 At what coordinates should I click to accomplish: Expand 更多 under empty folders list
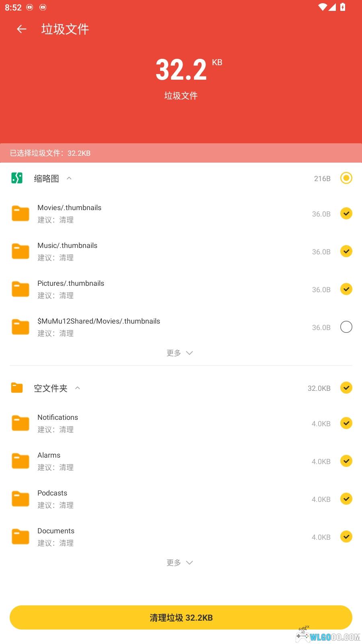pos(180,563)
